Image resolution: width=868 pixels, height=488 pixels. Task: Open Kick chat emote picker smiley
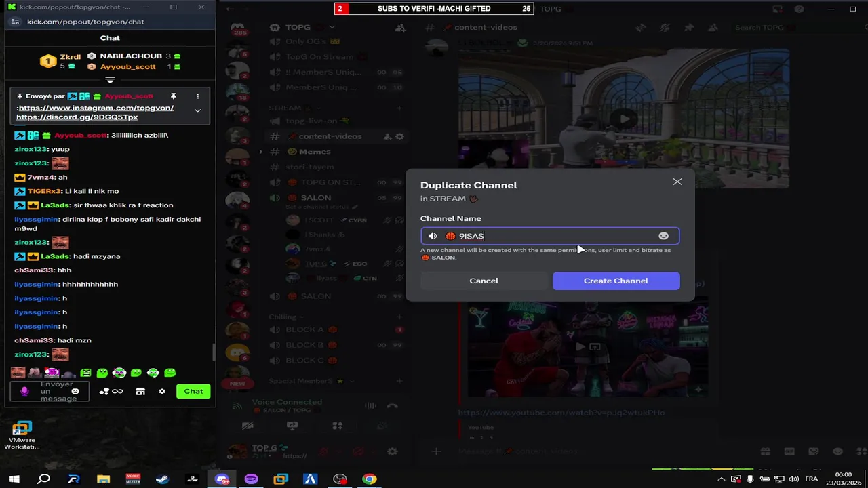(75, 391)
